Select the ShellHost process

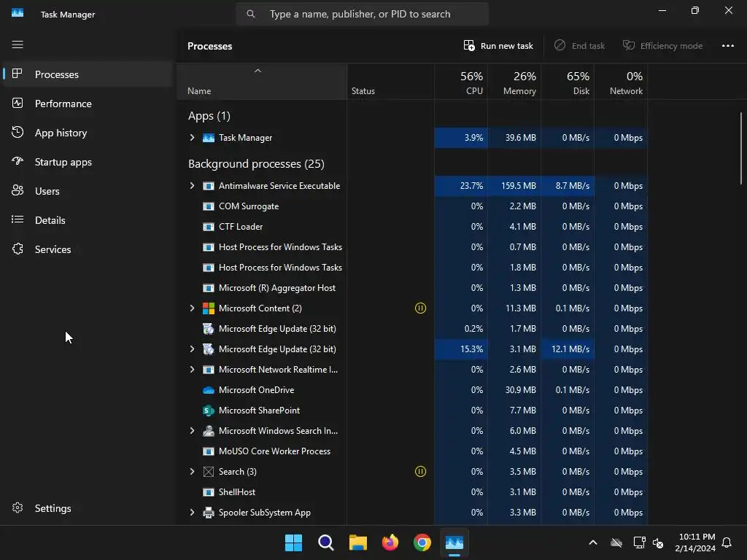point(412,492)
